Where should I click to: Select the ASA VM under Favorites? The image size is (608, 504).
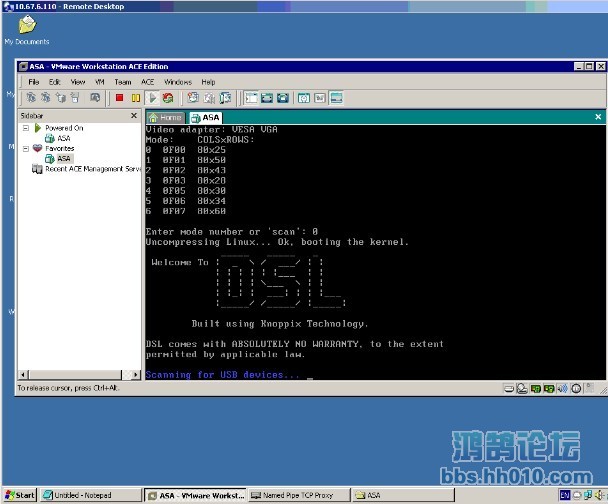[x=63, y=158]
